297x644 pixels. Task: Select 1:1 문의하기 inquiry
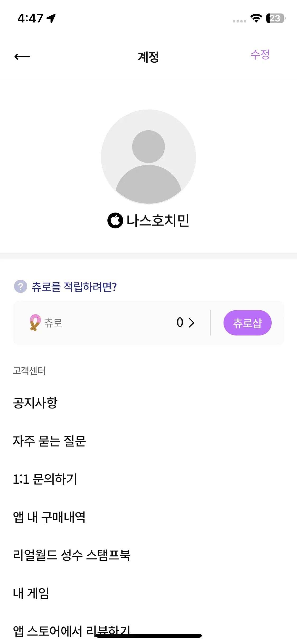coord(45,479)
